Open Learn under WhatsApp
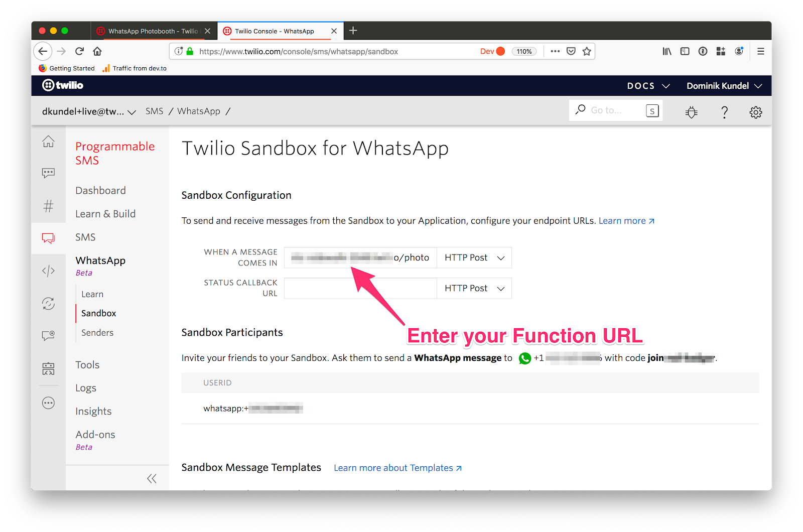 coord(92,294)
